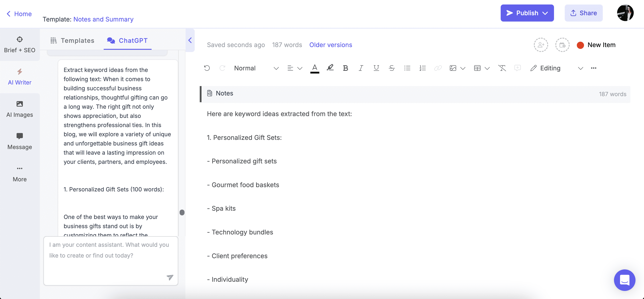Screen dimensions: 644x299
Task: Go back to Home
Action: [x=19, y=14]
